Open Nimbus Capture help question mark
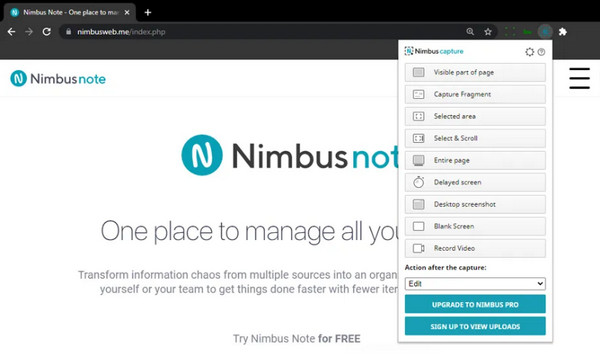600x363 pixels. tap(541, 52)
